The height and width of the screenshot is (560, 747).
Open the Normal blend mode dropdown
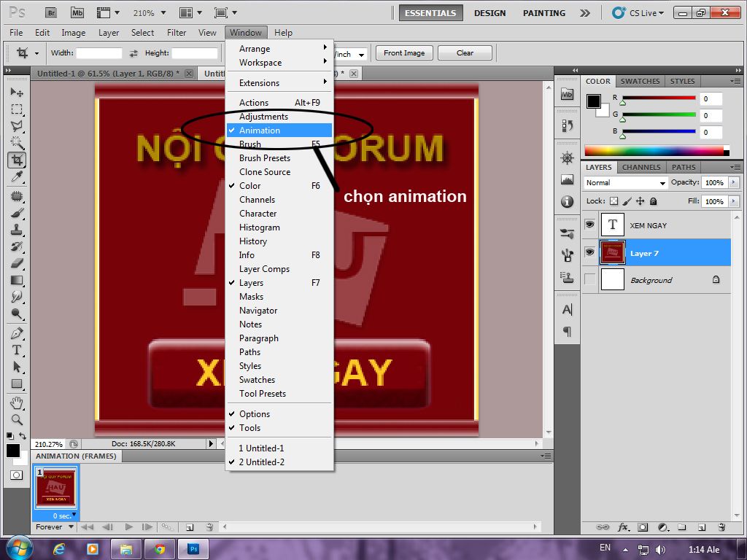625,182
